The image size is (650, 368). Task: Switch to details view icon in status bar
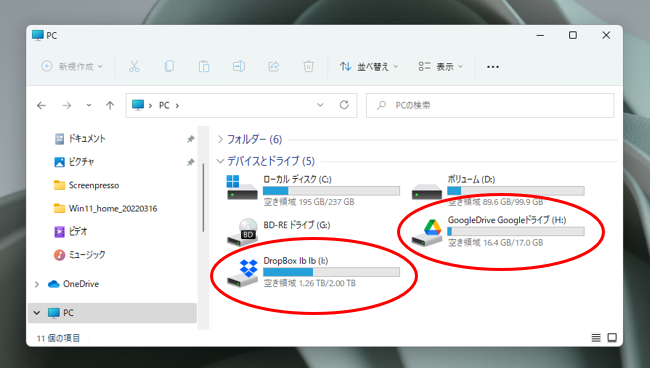[x=596, y=338]
